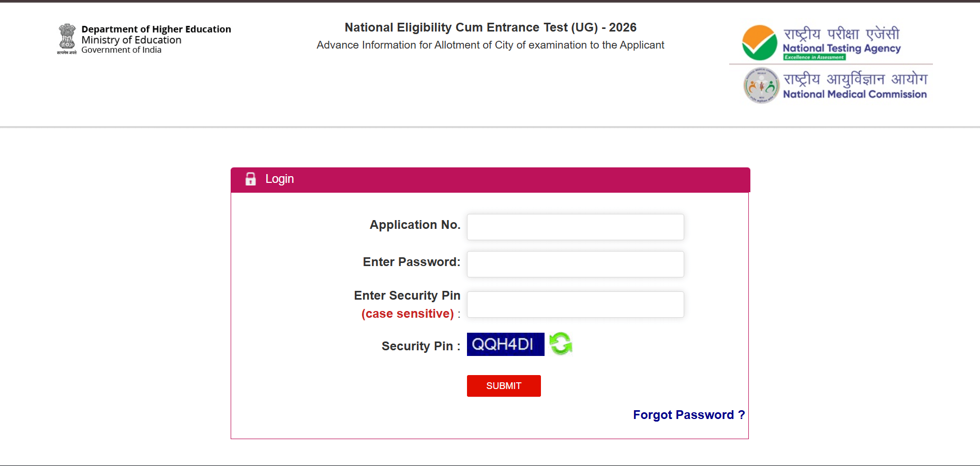Screen dimensions: 980x466
Task: Click inside the Application No. field
Action: pos(575,227)
